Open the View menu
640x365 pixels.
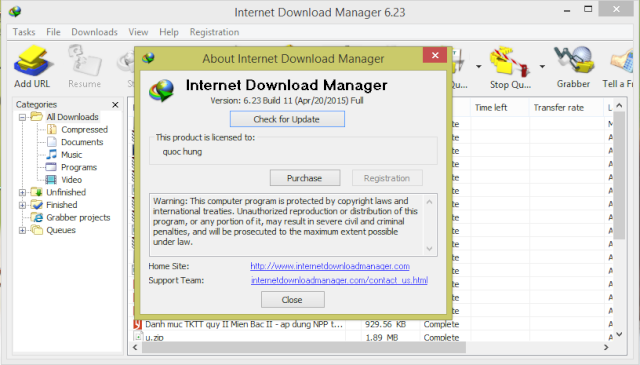pos(138,32)
